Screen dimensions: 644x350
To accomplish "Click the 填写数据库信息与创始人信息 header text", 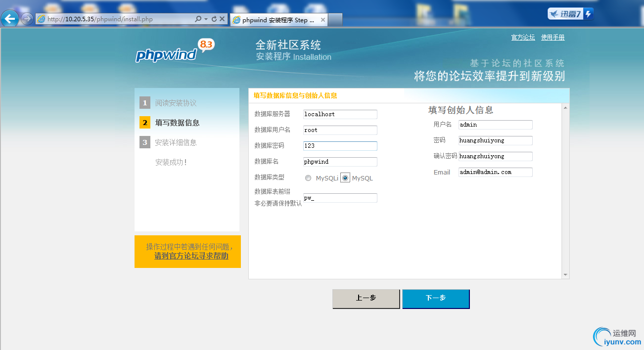I will (295, 95).
